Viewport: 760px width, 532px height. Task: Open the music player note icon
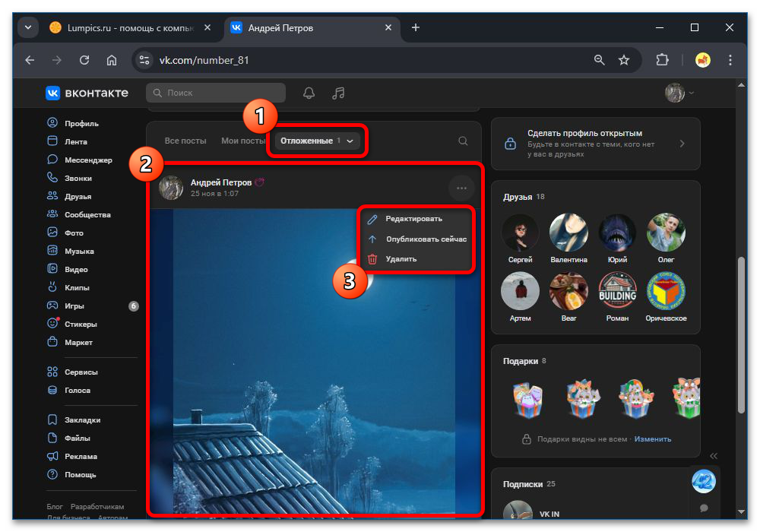[338, 93]
